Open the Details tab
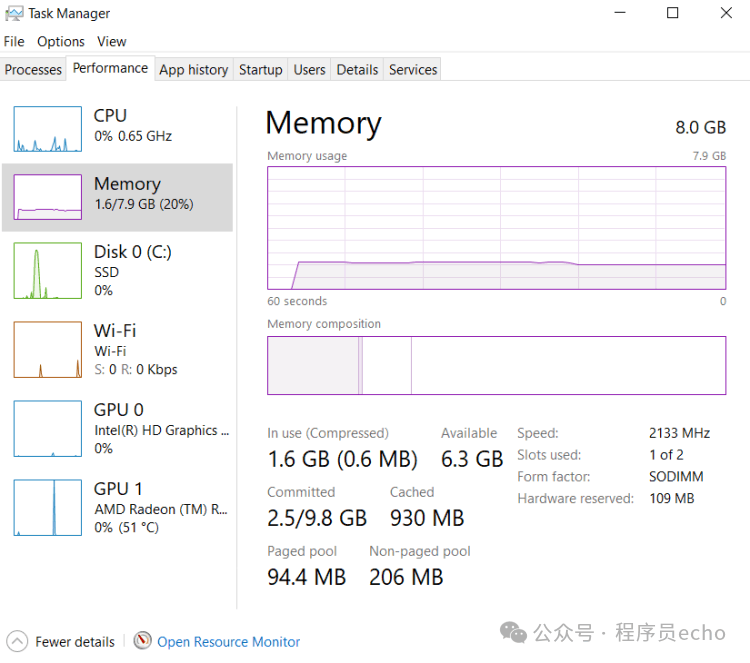Viewport: 750px width, 663px height. coord(357,69)
